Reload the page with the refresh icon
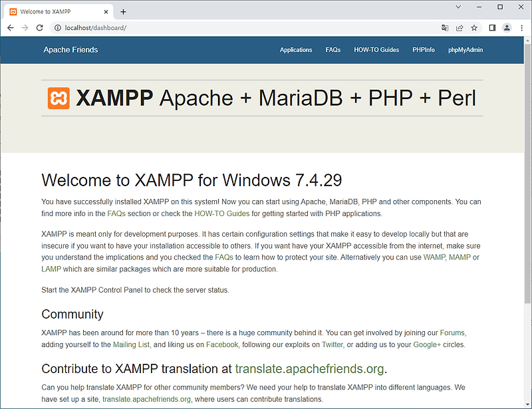The height and width of the screenshot is (409, 532). click(39, 29)
